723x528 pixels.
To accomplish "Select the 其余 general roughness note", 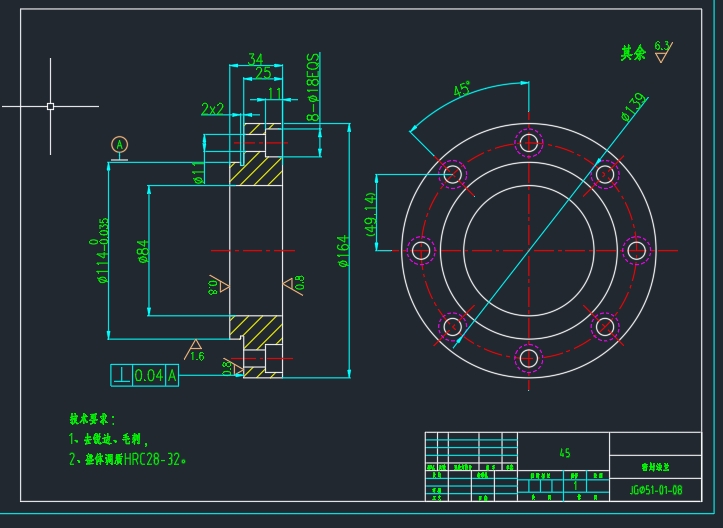I will 633,53.
